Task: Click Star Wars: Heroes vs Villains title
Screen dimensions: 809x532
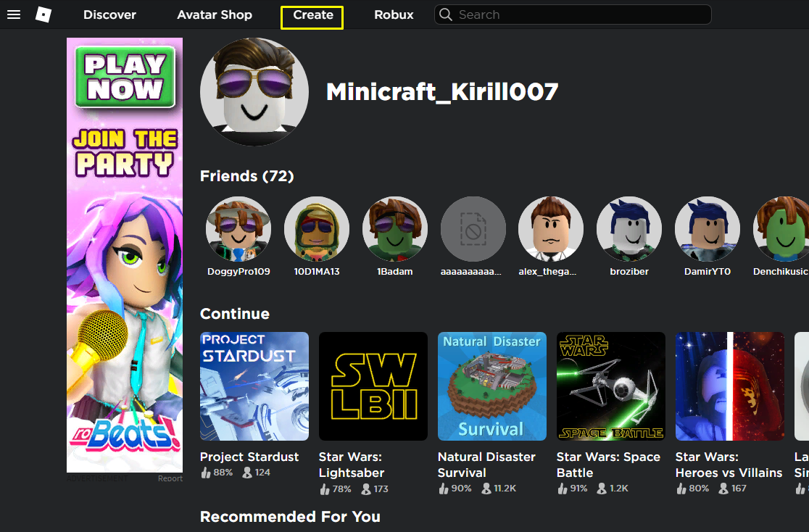Action: 729,465
